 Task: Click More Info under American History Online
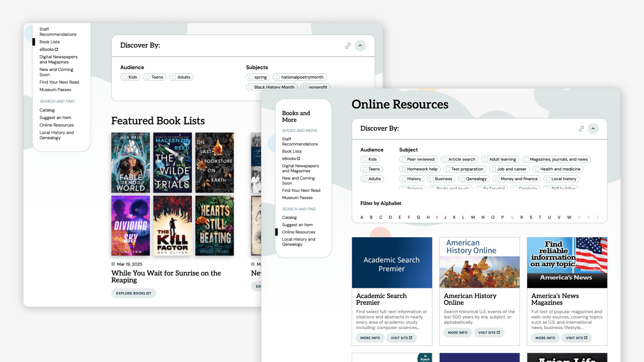(x=458, y=333)
